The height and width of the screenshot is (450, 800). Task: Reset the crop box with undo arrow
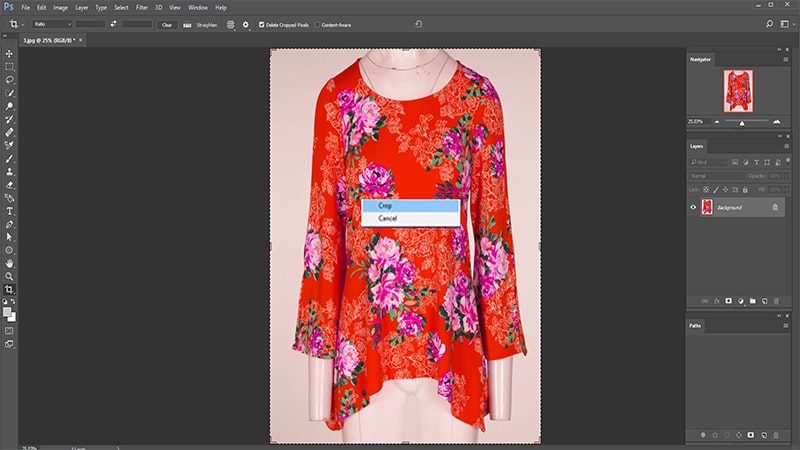[418, 24]
